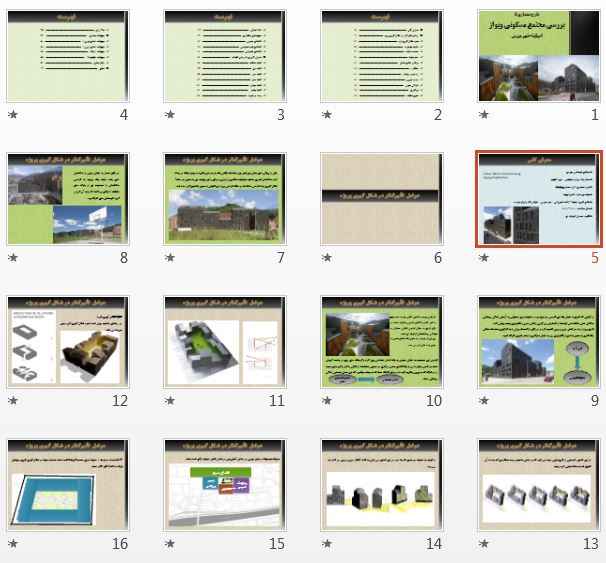Select the title slide thumbnail numbered 1
Screen dimensions: 606x563
[x=540, y=56]
